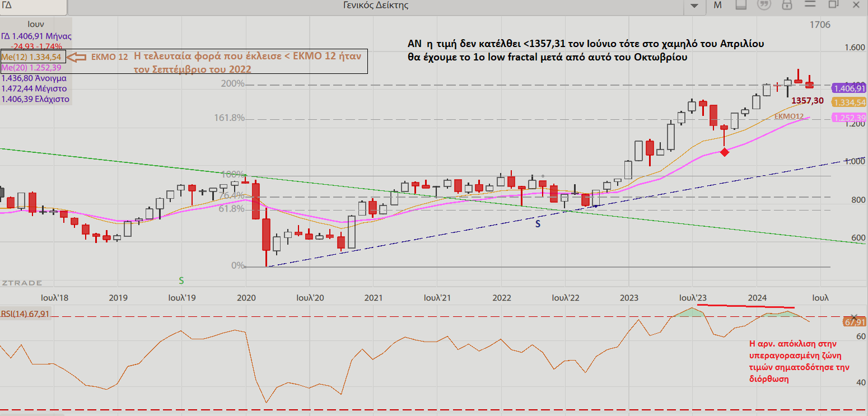Select the RSI(14) 67,91 indicator label

tap(25, 314)
